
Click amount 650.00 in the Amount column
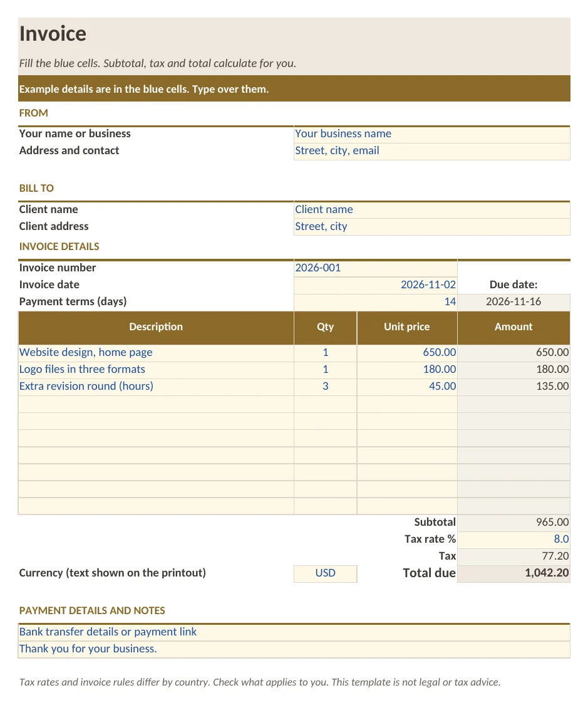tap(513, 353)
